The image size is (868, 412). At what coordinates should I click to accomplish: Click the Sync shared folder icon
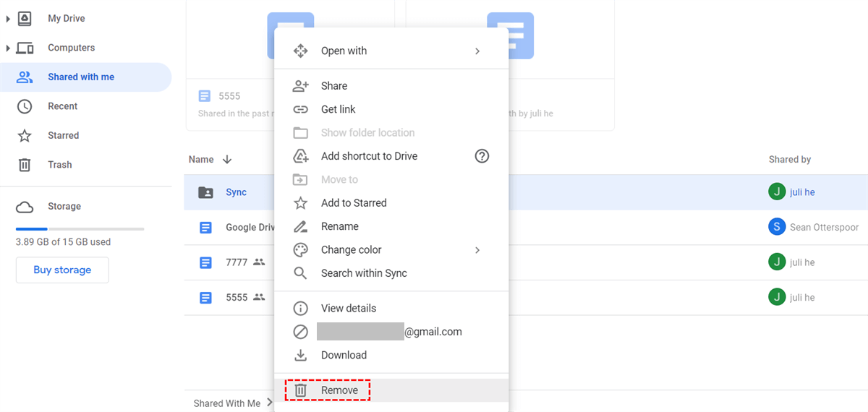tap(206, 192)
